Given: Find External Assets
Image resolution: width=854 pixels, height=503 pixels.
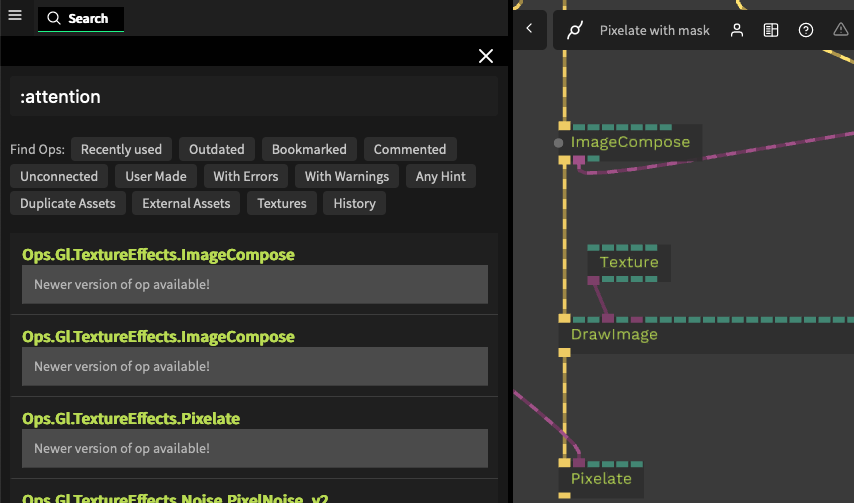Looking at the screenshot, I should click(186, 203).
